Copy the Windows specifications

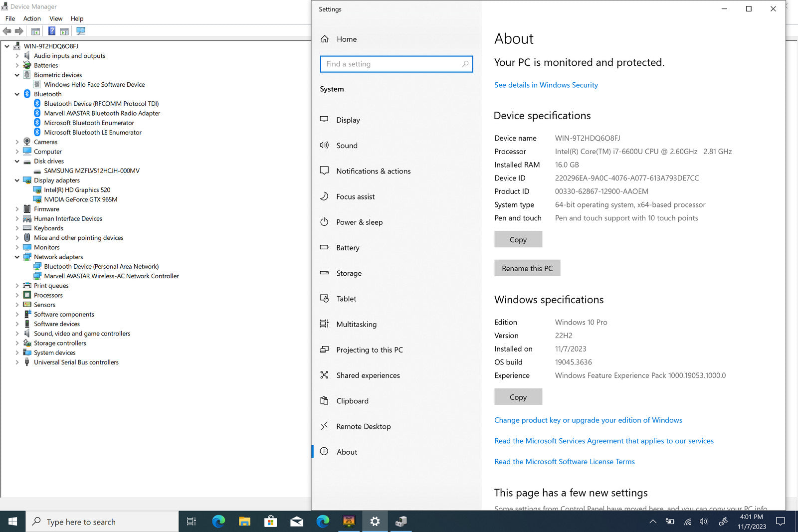[518, 397]
